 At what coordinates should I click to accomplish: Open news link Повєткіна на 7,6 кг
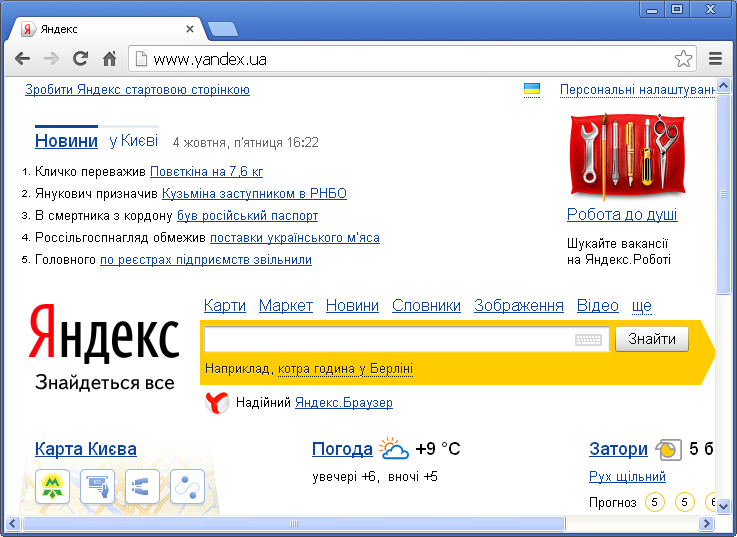[206, 172]
